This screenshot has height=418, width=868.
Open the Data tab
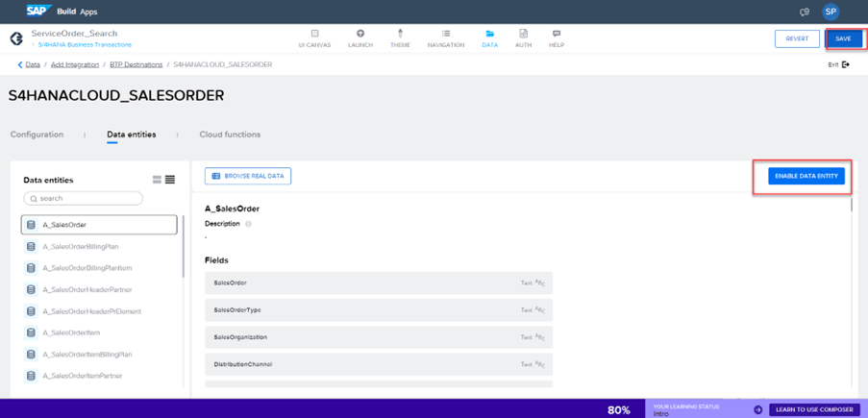point(490,38)
